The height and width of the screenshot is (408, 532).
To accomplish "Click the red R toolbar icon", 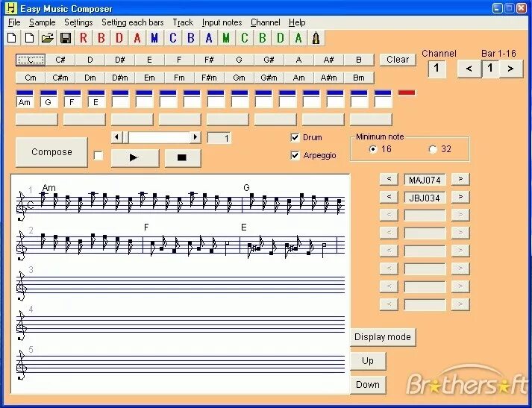I will (x=84, y=37).
